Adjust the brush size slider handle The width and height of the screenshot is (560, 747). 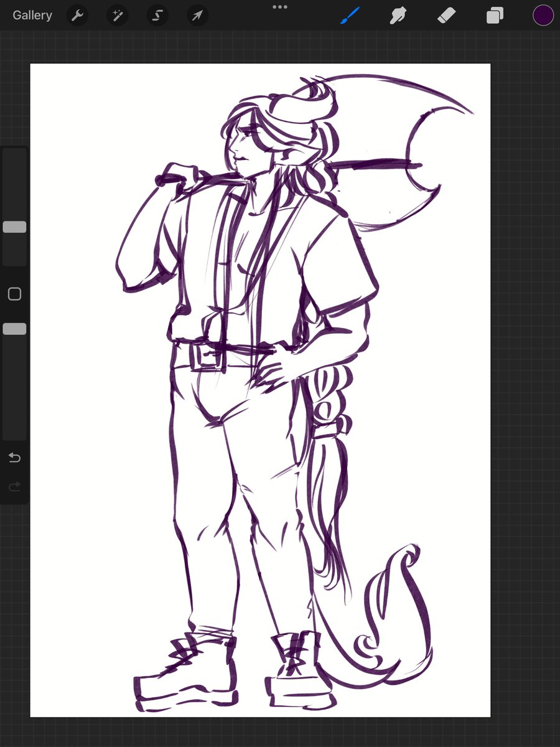coord(14,227)
